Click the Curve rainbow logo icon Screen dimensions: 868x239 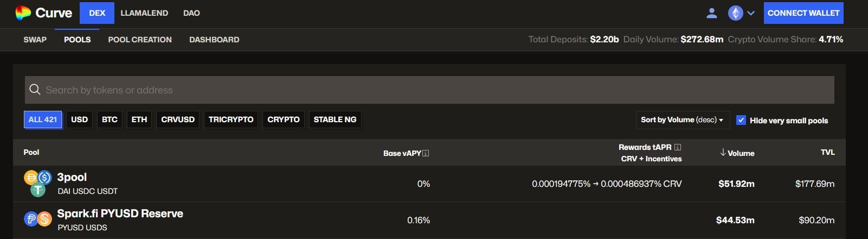23,13
